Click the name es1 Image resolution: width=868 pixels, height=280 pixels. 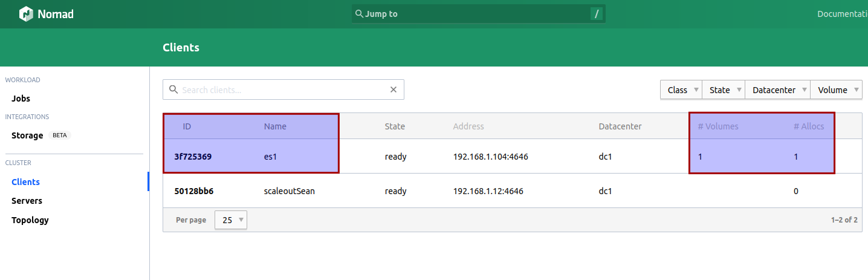click(271, 157)
